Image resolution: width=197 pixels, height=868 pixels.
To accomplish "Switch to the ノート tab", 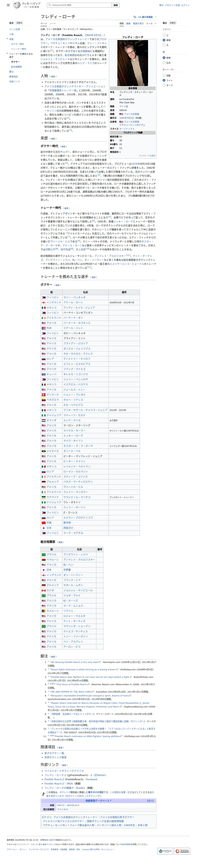I will [x=52, y=24].
